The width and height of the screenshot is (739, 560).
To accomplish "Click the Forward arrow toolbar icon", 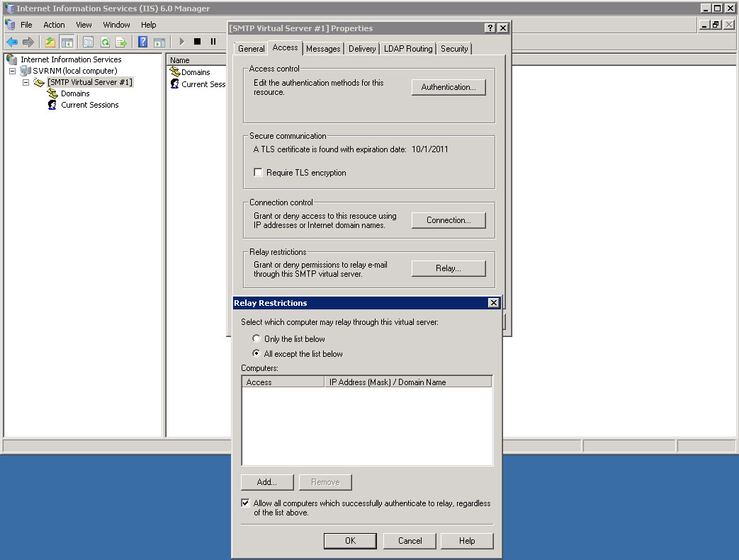I will pos(28,42).
